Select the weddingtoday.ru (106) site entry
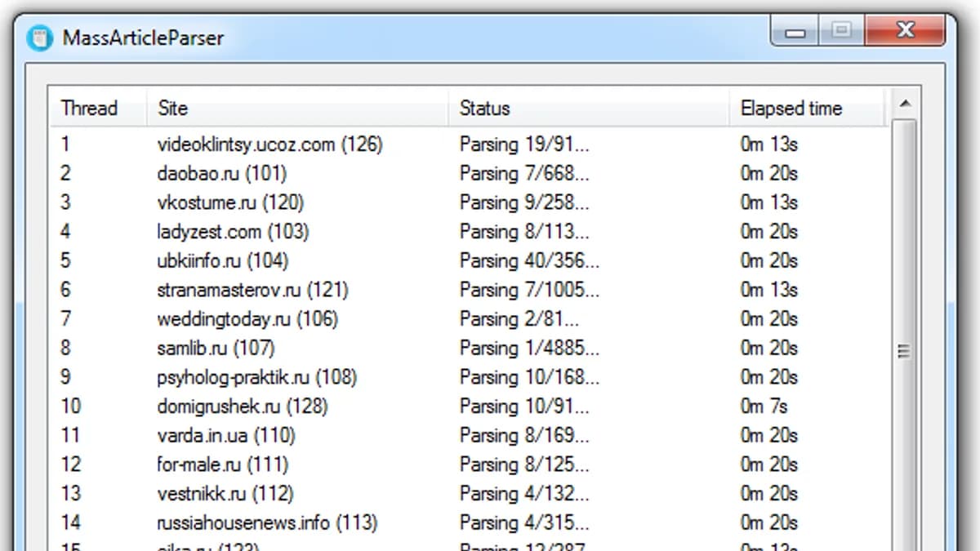 coord(247,319)
